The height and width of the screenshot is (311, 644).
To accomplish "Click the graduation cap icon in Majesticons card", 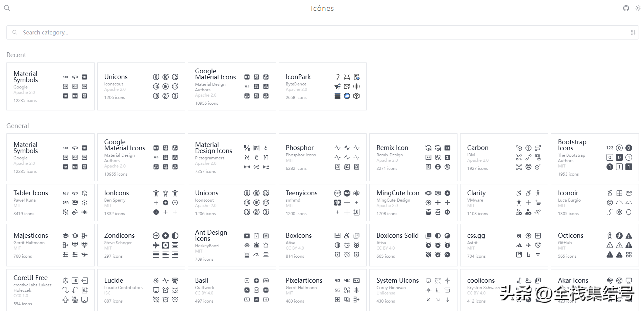I will click(x=75, y=236).
